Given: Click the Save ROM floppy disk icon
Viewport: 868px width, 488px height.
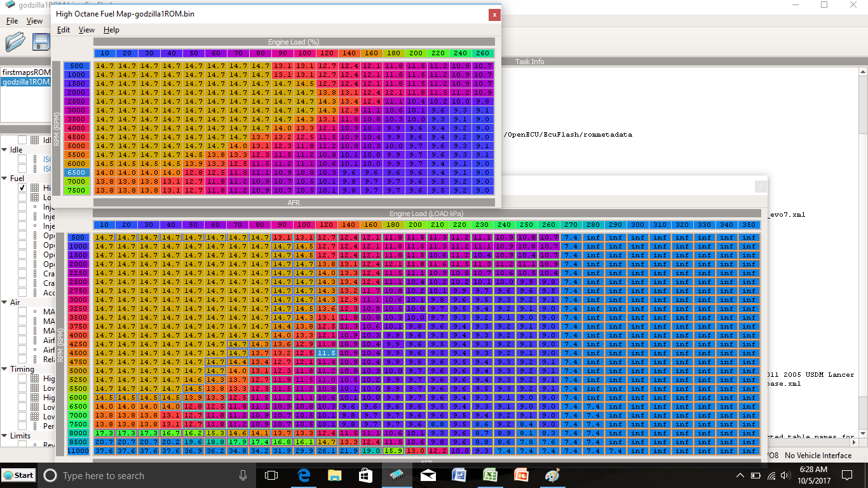Looking at the screenshot, I should tap(41, 42).
